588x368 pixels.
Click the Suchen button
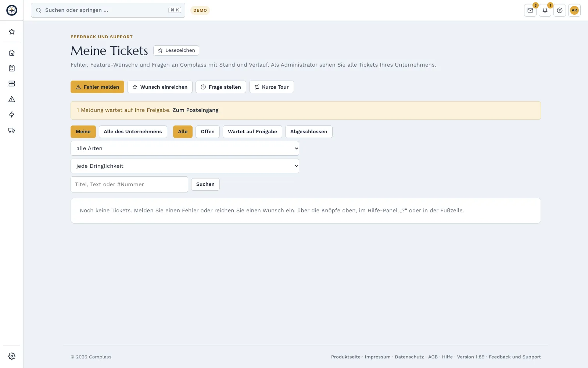(x=205, y=184)
